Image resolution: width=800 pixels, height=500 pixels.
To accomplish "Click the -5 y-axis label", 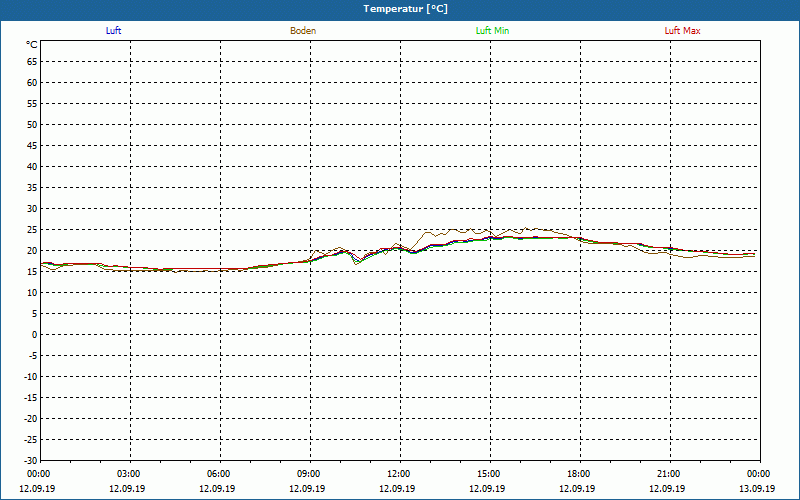I will (x=33, y=356).
